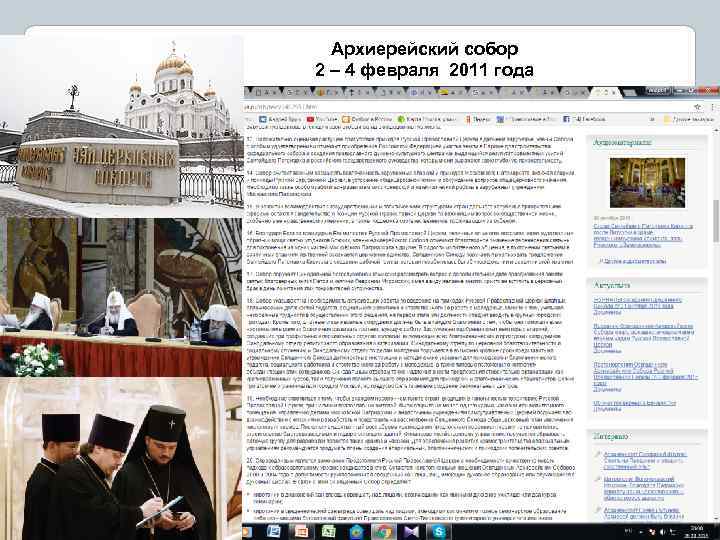Screen dimensions: 720x540
Task: Open the green Excel taskbar icon
Action: pos(329,532)
